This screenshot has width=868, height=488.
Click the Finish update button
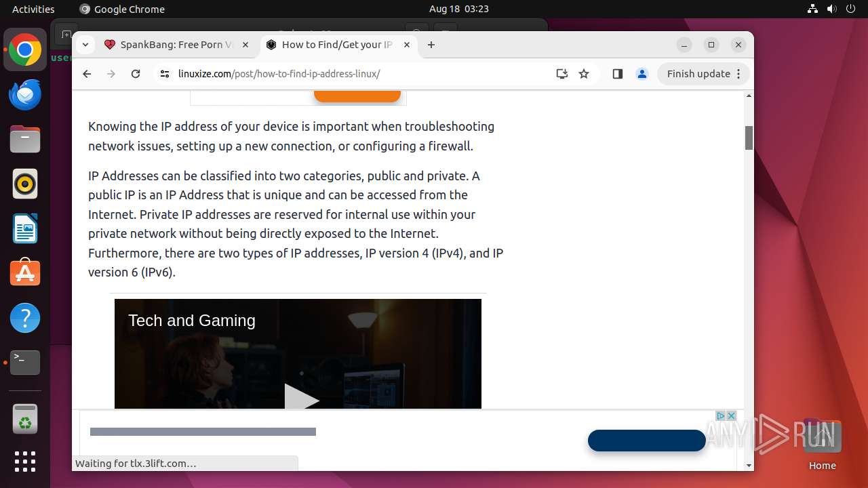[x=698, y=74]
